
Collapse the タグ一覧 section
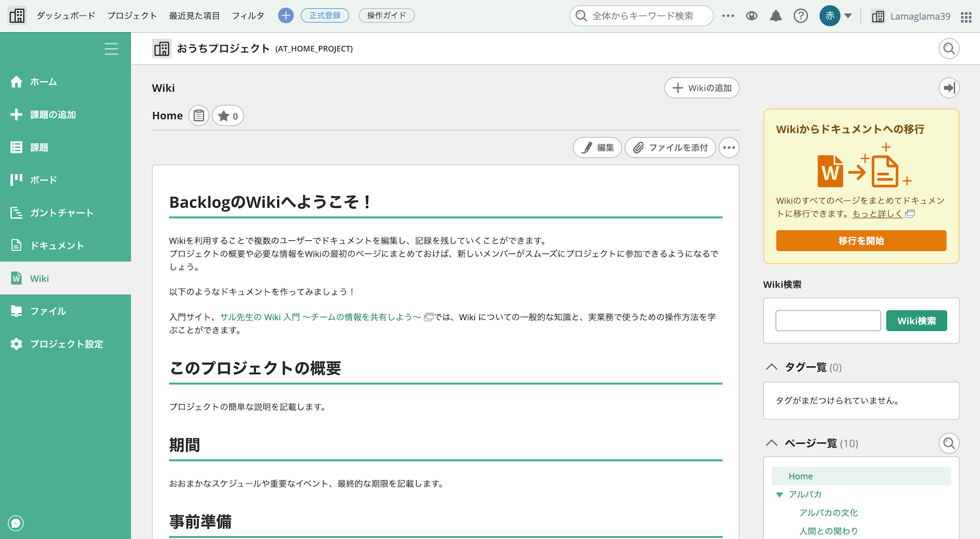[x=772, y=366]
